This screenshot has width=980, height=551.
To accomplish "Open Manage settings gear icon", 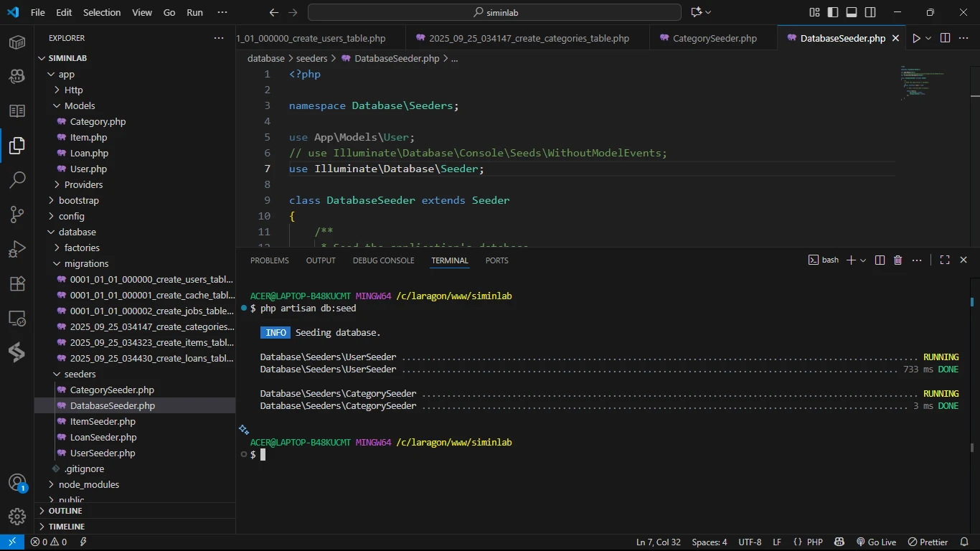I will tap(17, 516).
